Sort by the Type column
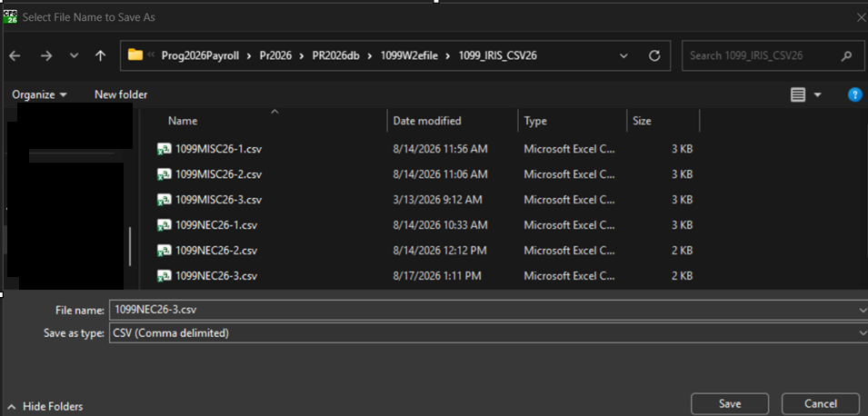 [x=535, y=121]
